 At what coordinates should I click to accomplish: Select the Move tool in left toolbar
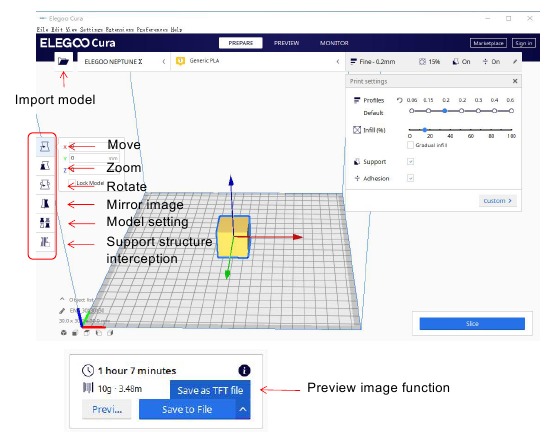45,147
